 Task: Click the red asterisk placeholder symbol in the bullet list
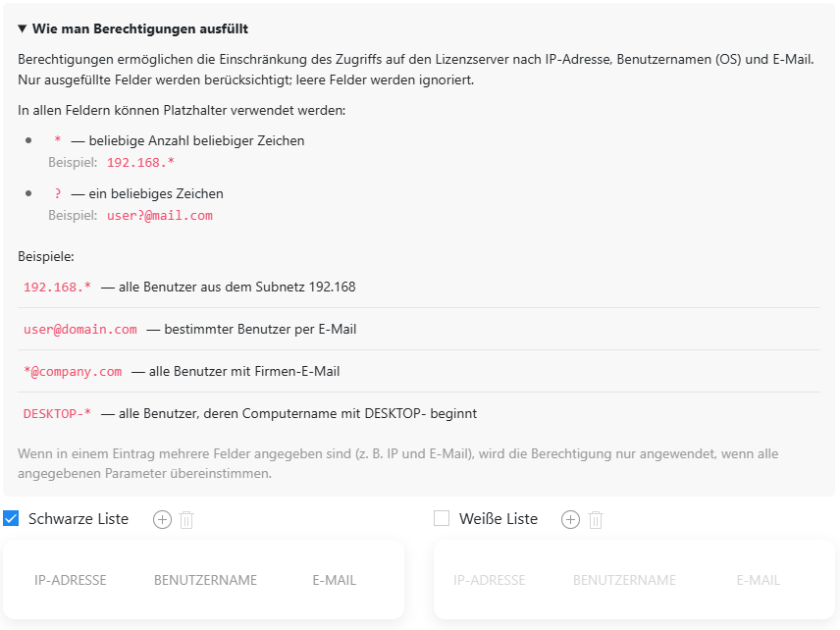[x=58, y=141]
